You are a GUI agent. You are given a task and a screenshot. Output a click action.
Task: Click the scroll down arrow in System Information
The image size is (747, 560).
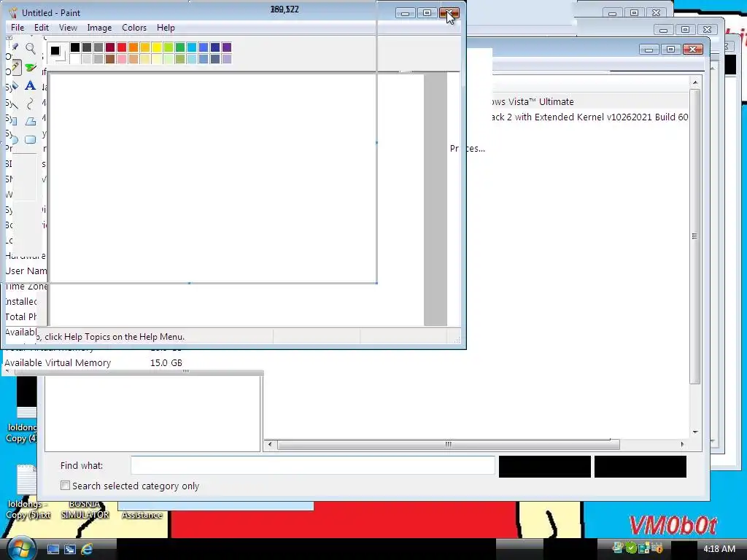pyautogui.click(x=695, y=432)
